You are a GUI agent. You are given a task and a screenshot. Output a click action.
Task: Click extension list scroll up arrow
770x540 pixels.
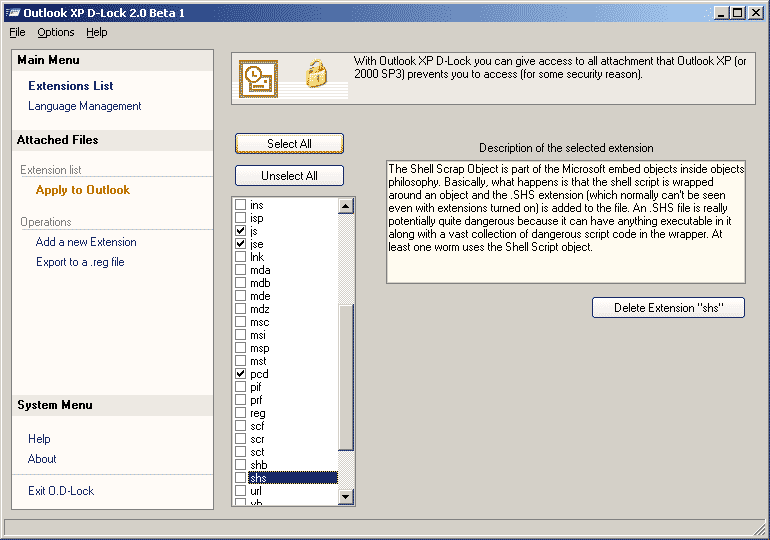click(x=346, y=206)
